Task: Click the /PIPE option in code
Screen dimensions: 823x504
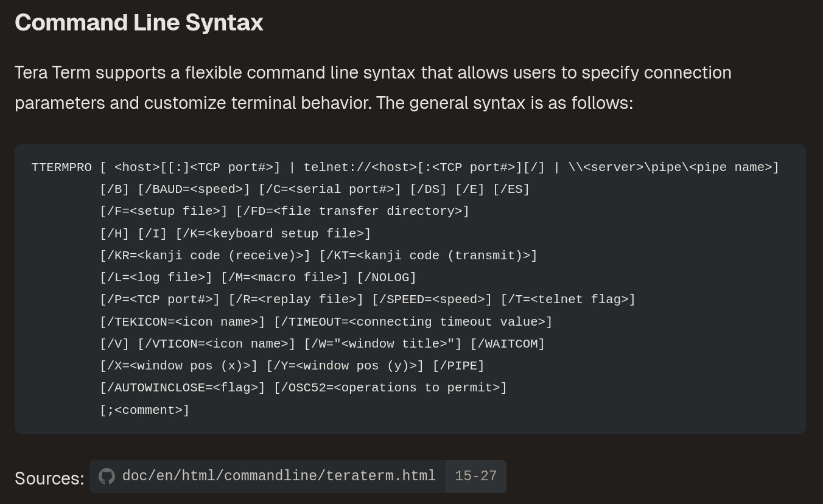Action: pyautogui.click(x=458, y=366)
